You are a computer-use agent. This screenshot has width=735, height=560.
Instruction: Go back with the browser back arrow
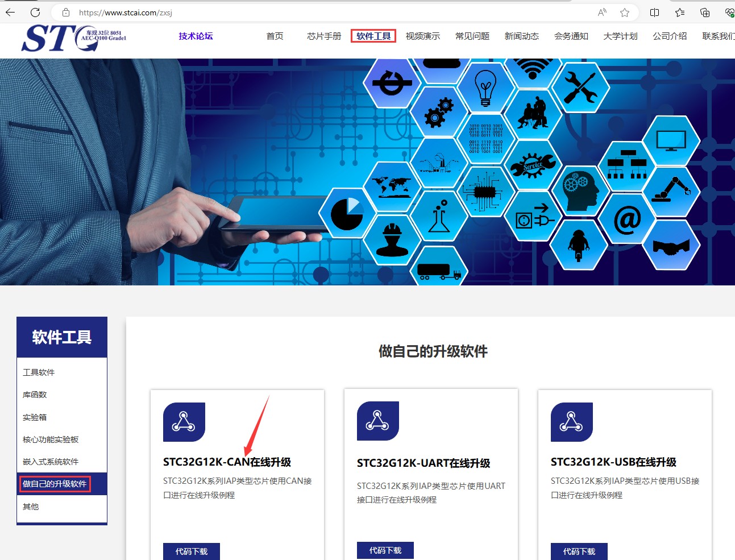pos(10,12)
